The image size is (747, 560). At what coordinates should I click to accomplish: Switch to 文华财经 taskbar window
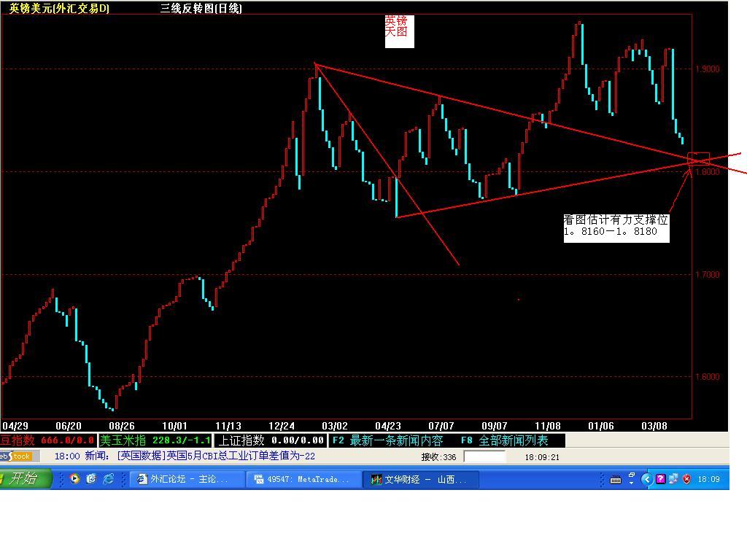(421, 479)
